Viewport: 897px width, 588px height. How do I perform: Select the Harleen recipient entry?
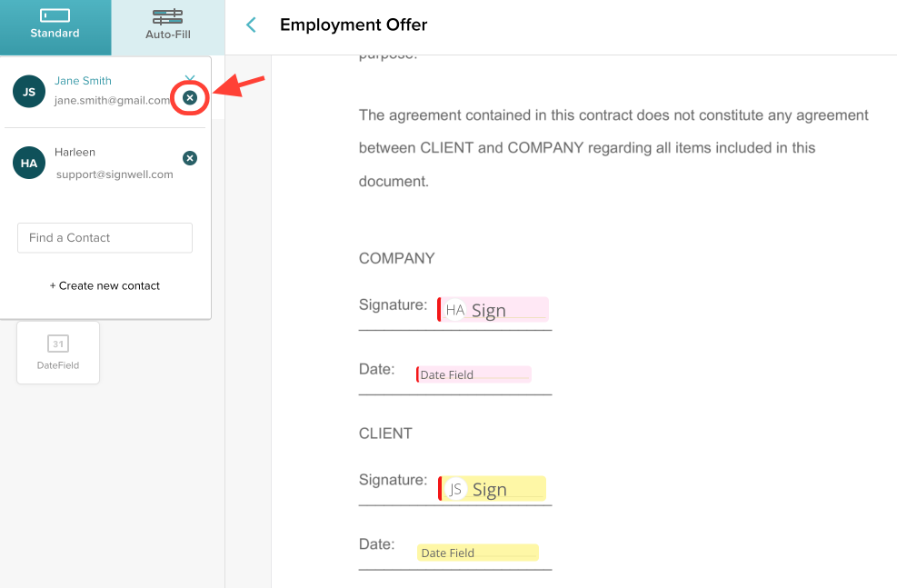point(105,163)
